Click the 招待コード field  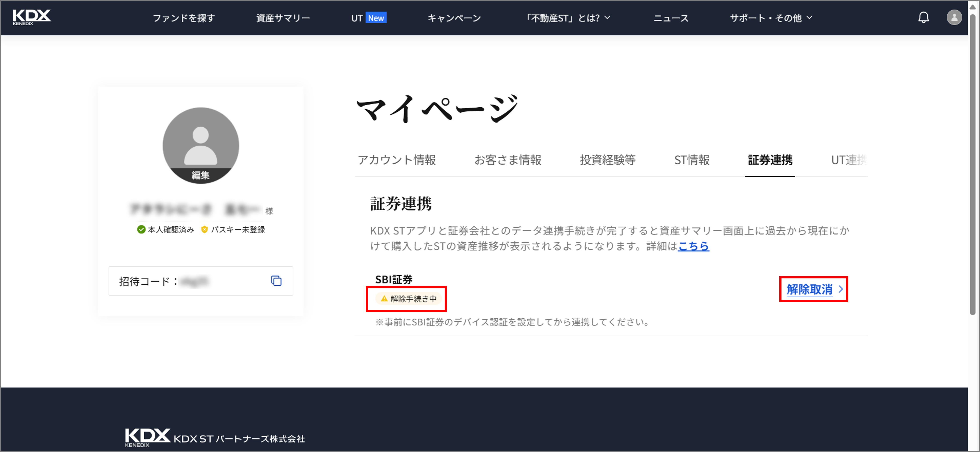click(201, 281)
